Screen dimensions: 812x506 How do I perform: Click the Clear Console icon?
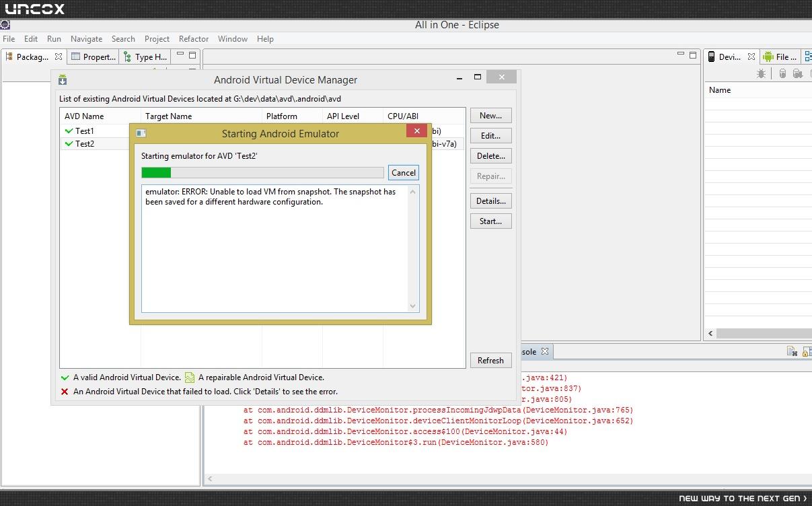coord(792,351)
